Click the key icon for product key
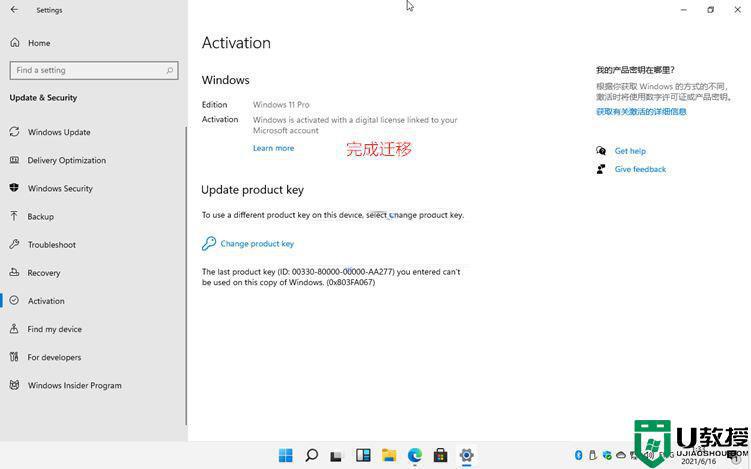751x469 pixels. (x=209, y=243)
